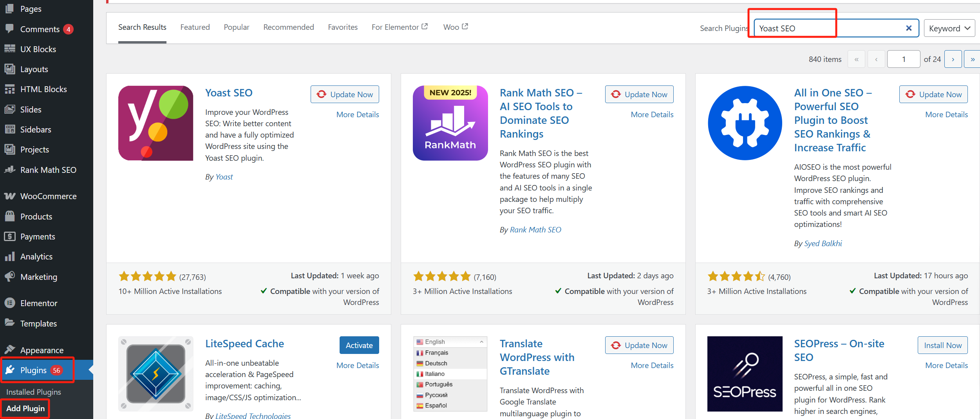This screenshot has width=980, height=419.
Task: Go to next page of plugin results
Action: 953,59
